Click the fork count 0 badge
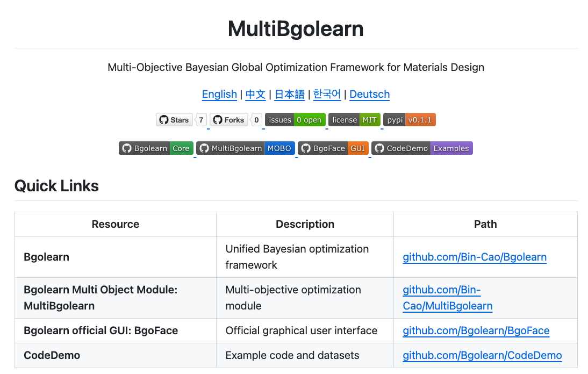Image resolution: width=588 pixels, height=374 pixels. point(256,120)
